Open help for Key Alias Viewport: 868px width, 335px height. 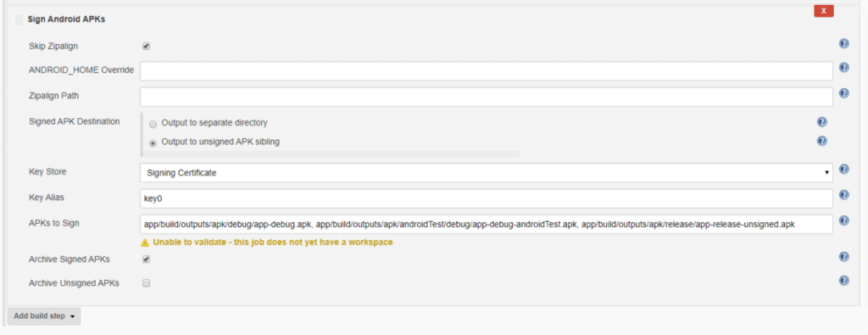843,195
